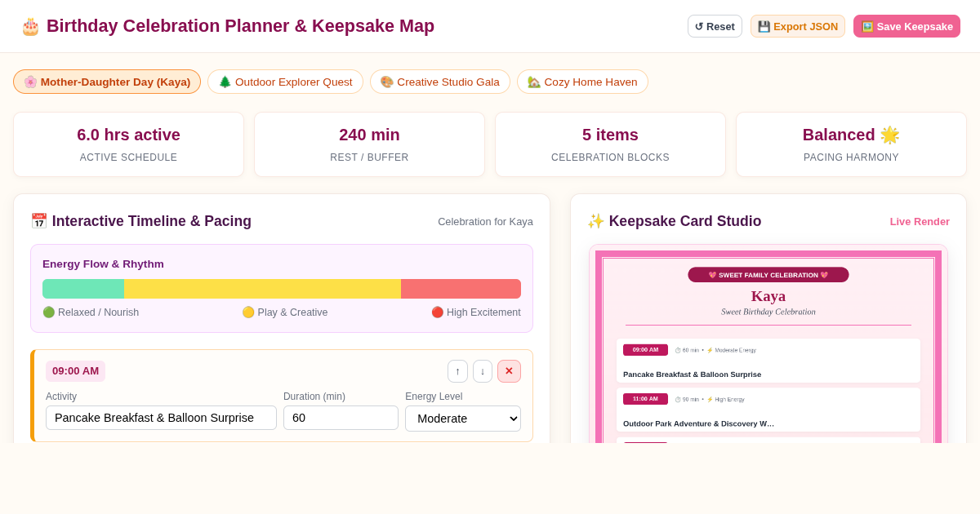Click the Reset button

click(x=715, y=26)
